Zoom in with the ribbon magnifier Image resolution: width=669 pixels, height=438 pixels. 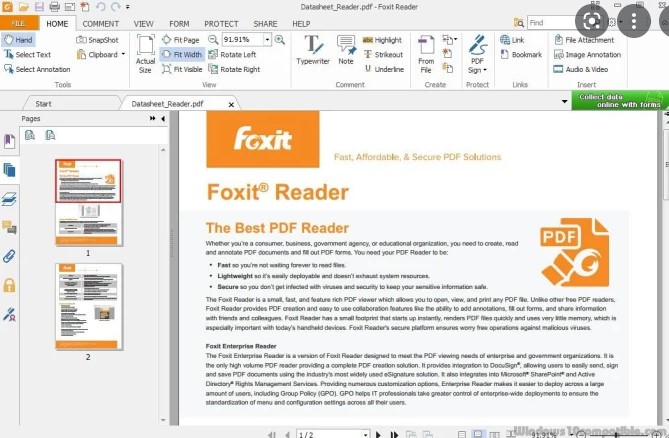pyautogui.click(x=280, y=40)
